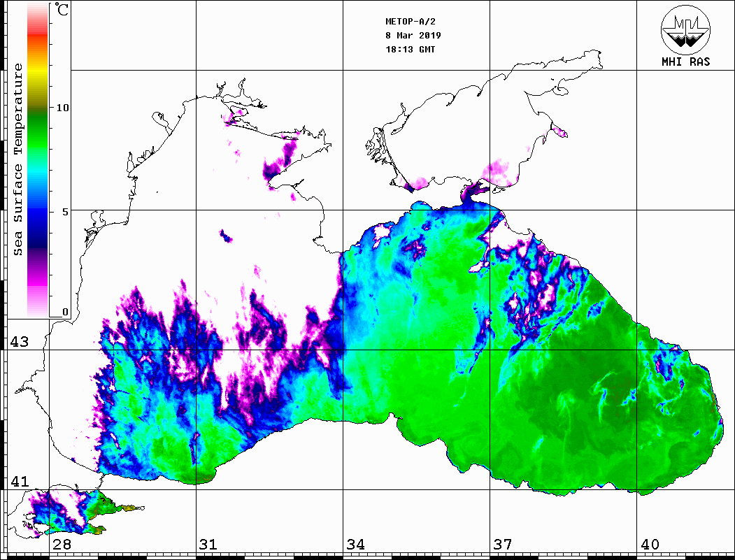Screen dimensions: 735x560
Task: Click the 0 mark on temperature scale
Action: pos(65,312)
